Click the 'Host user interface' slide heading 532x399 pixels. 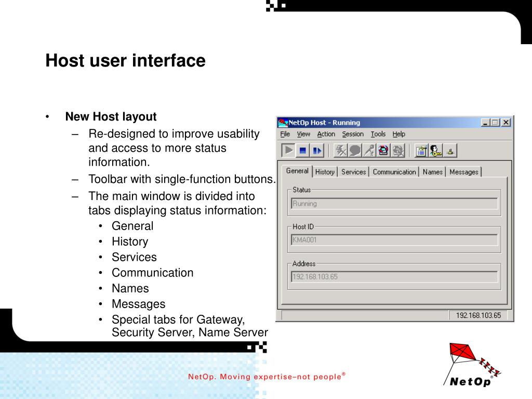click(126, 61)
